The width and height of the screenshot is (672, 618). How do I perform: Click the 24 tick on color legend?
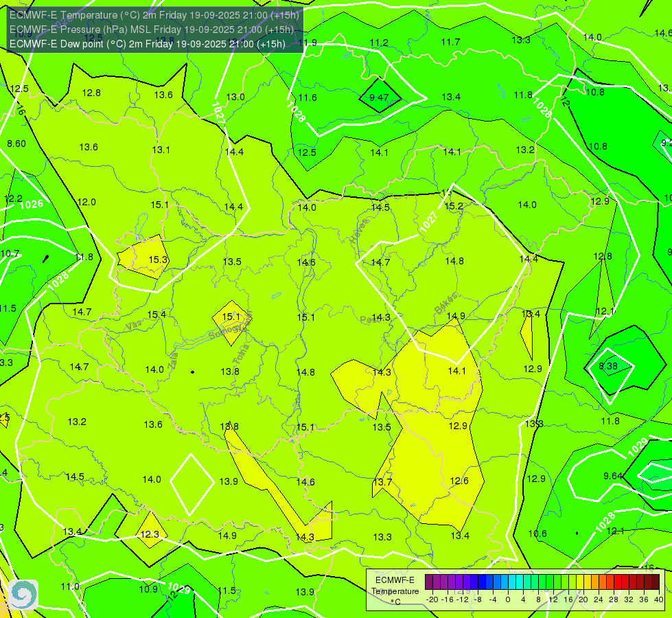coord(599,599)
